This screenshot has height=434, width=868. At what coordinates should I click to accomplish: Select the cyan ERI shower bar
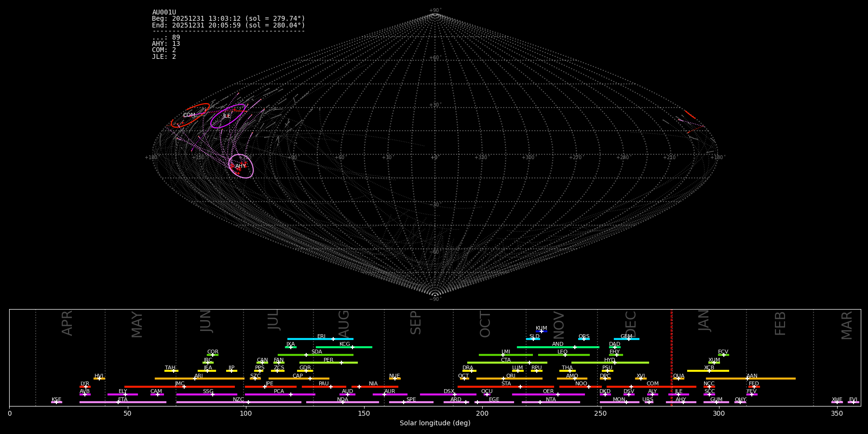[x=320, y=339]
